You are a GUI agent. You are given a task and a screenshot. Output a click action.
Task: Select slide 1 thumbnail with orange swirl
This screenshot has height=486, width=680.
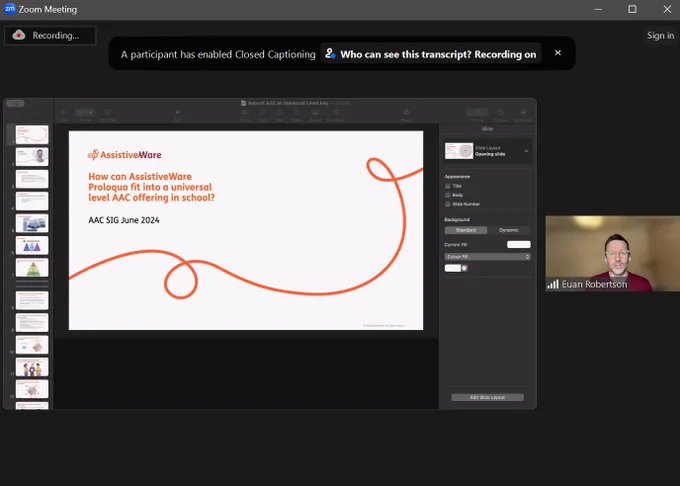click(32, 134)
